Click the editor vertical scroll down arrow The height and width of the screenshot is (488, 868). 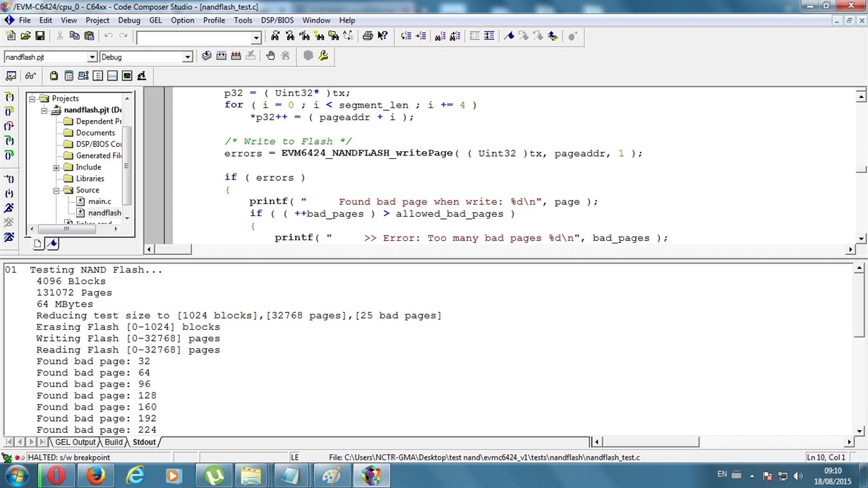pyautogui.click(x=861, y=239)
